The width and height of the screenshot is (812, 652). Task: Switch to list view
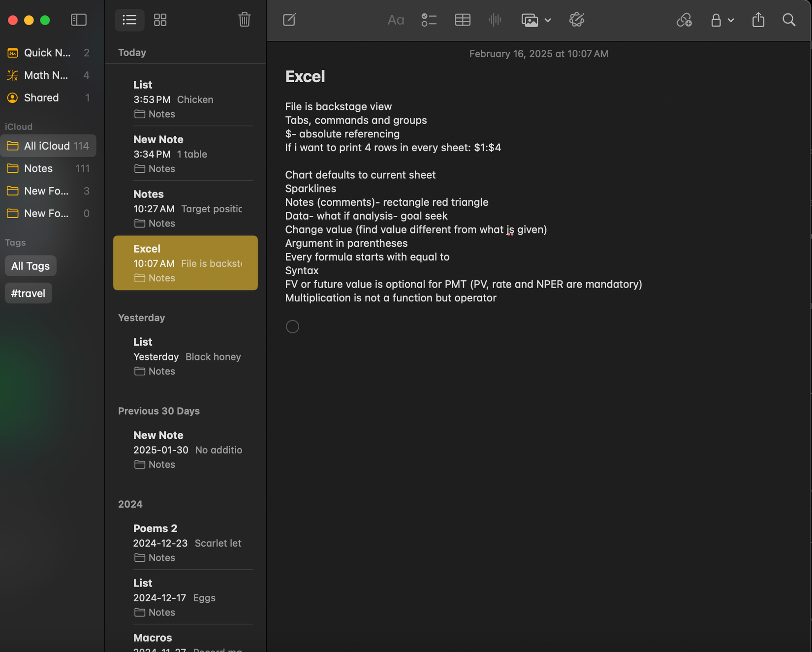(x=129, y=20)
